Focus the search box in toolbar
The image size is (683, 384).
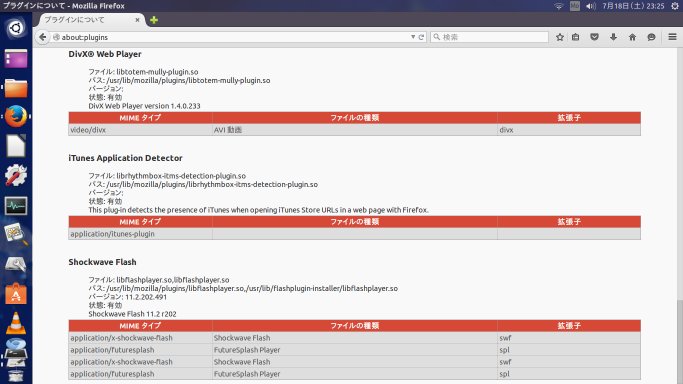[489, 37]
